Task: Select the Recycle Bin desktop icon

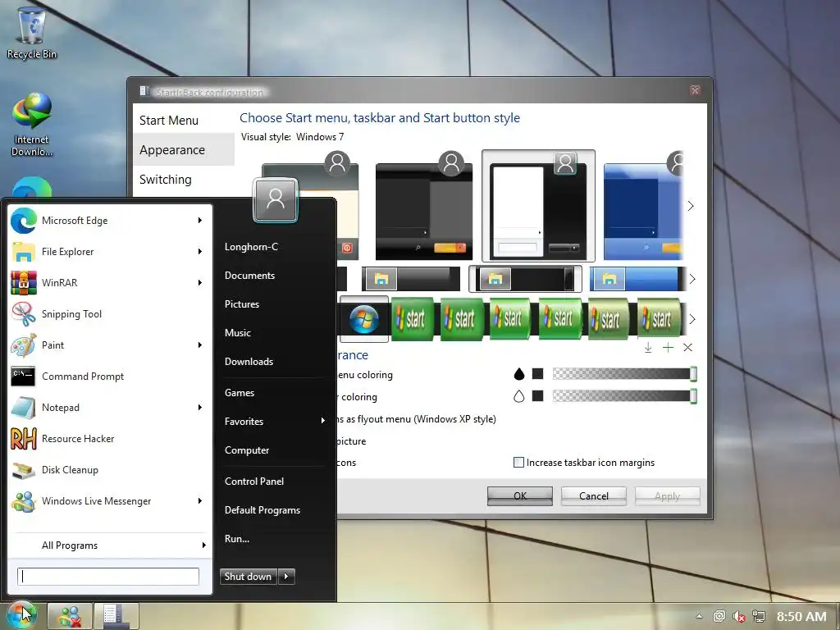Action: pyautogui.click(x=32, y=32)
